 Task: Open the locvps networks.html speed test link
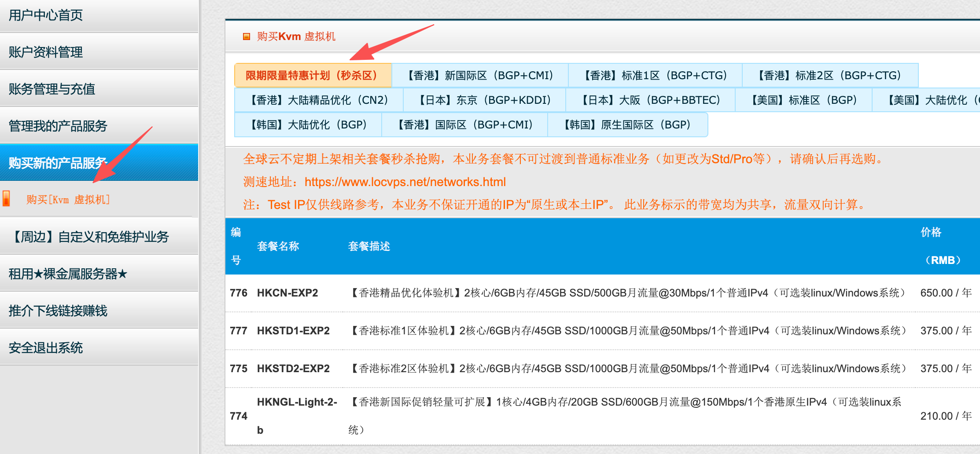point(405,182)
